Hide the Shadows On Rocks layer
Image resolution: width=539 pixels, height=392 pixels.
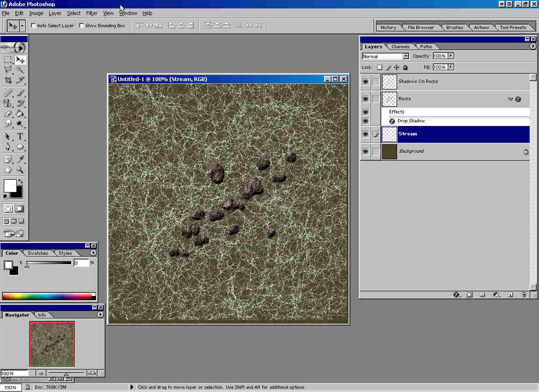pyautogui.click(x=365, y=81)
